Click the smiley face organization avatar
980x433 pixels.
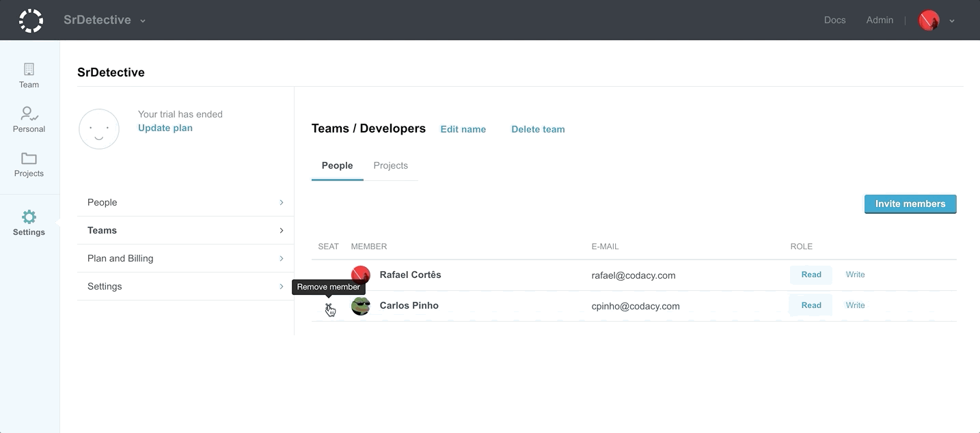[x=99, y=129]
